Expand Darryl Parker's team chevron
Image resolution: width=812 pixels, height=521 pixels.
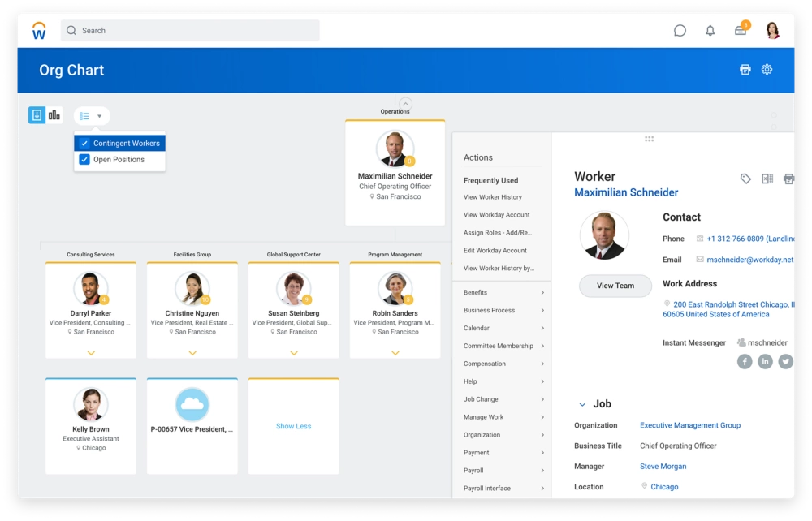pyautogui.click(x=91, y=353)
